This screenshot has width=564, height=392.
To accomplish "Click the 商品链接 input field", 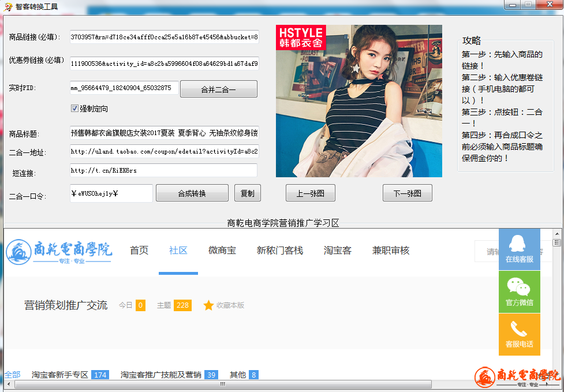I will pyautogui.click(x=165, y=37).
